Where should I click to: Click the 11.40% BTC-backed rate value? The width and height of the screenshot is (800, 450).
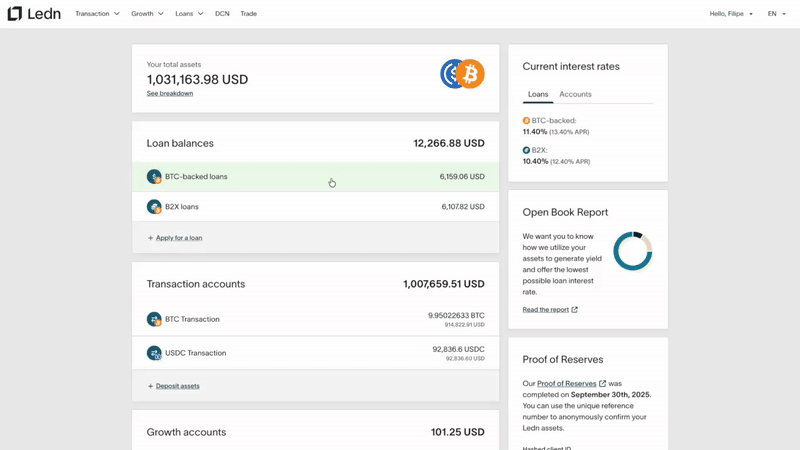click(535, 132)
